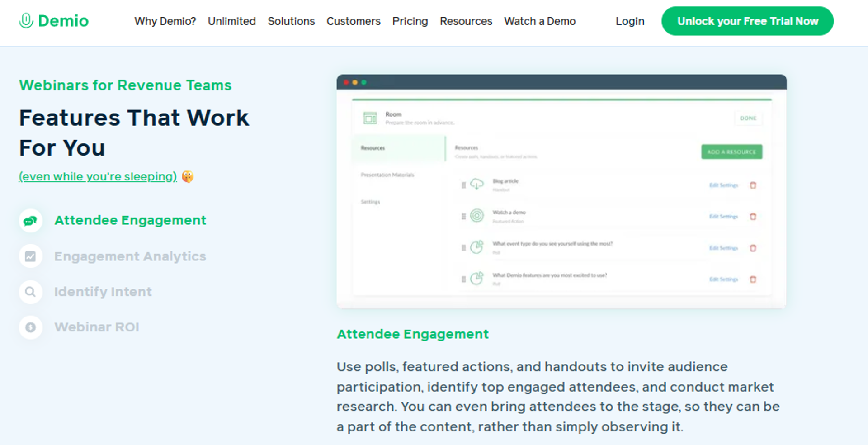Open the Solutions menu
868x445 pixels.
(x=291, y=21)
